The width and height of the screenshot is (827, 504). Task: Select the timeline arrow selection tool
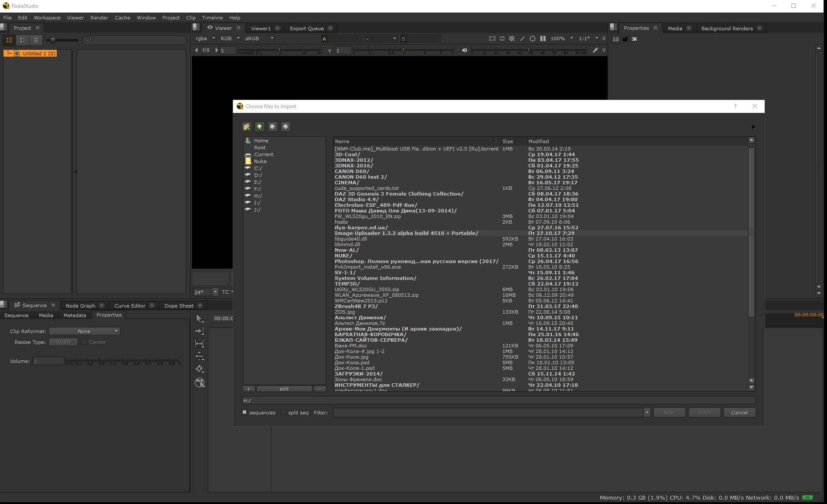[x=199, y=318]
